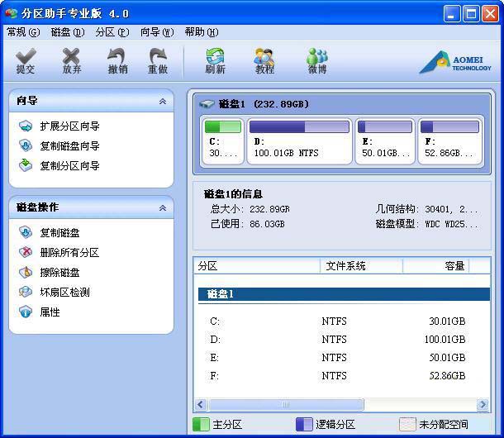Open the 帮助(H) menu
The image size is (504, 438).
click(x=201, y=32)
